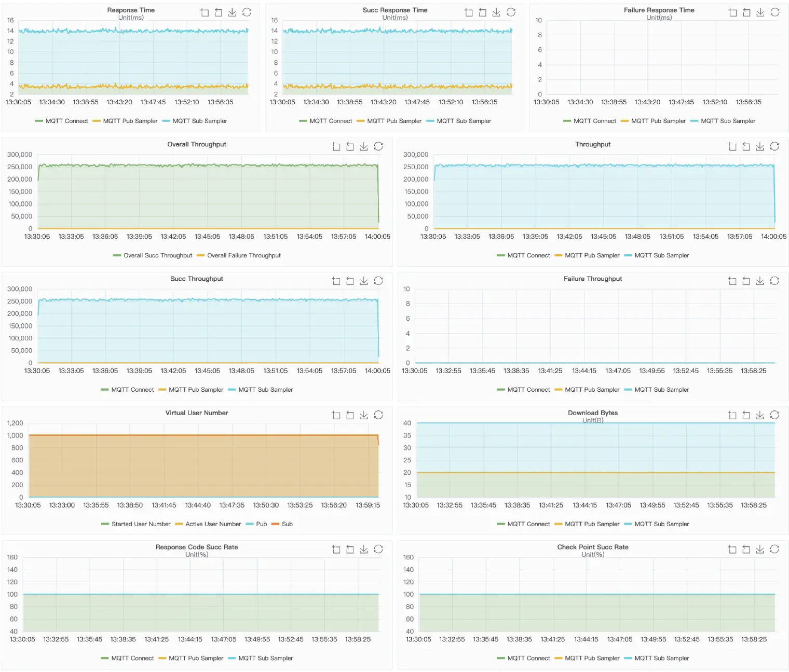This screenshot has width=789, height=672.
Task: Toggle MQTT Pub Sampler in Throughput legend
Action: 587,255
